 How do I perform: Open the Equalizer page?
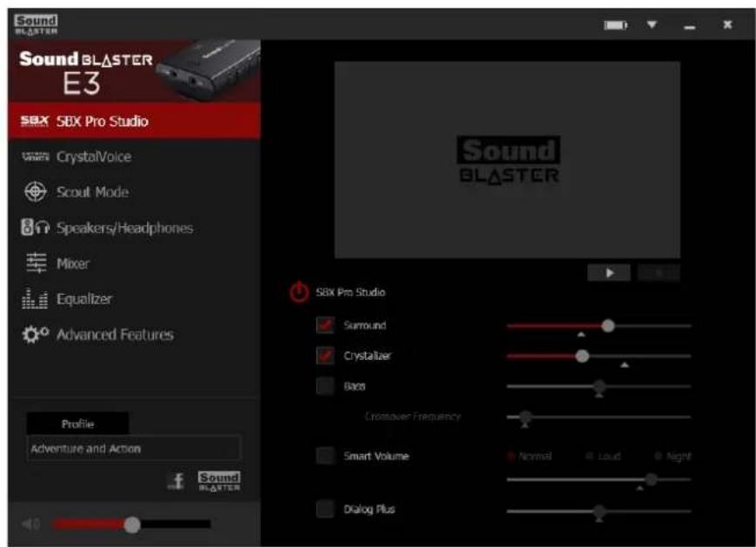pyautogui.click(x=134, y=299)
